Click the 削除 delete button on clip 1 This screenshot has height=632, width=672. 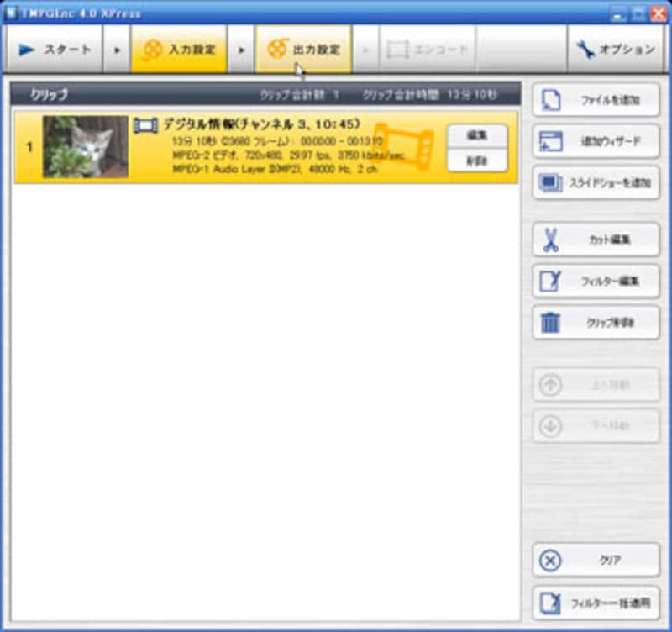point(477,161)
